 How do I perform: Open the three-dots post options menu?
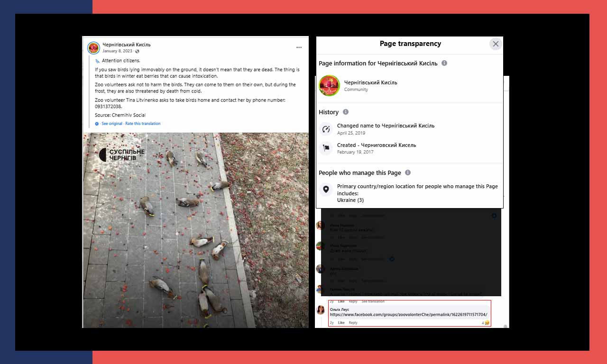(x=299, y=47)
